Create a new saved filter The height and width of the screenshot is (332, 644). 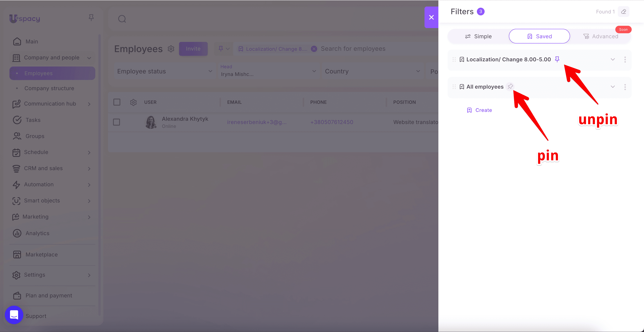coord(479,110)
